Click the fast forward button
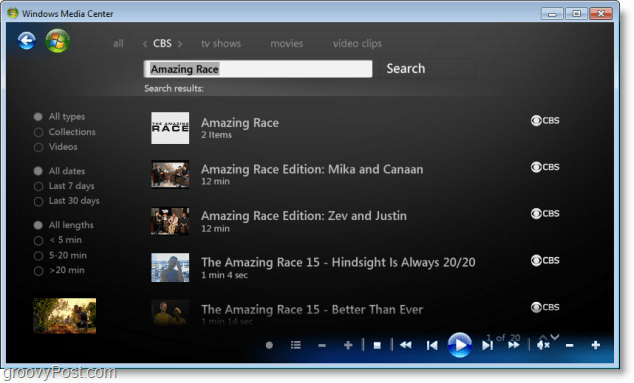Image resolution: width=634 pixels, height=383 pixels. point(514,345)
